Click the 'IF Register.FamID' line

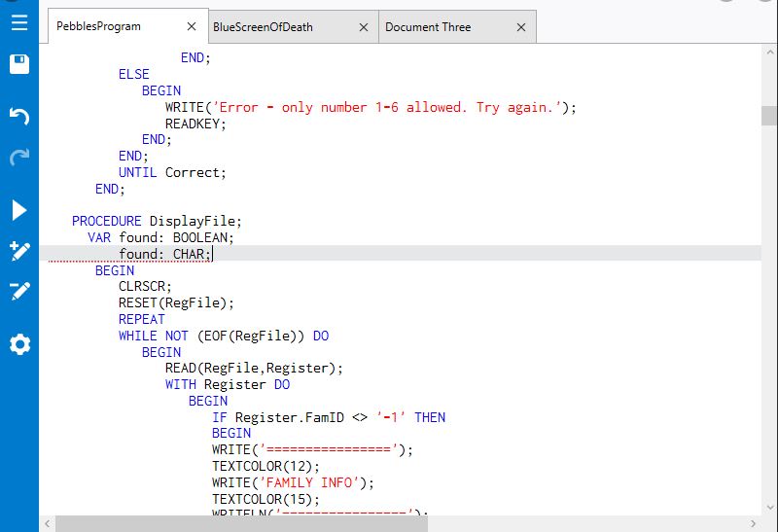click(x=329, y=417)
